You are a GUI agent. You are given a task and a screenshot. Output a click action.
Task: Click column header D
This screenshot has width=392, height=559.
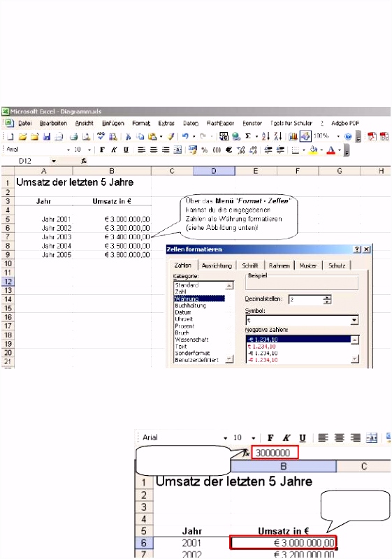coord(214,171)
